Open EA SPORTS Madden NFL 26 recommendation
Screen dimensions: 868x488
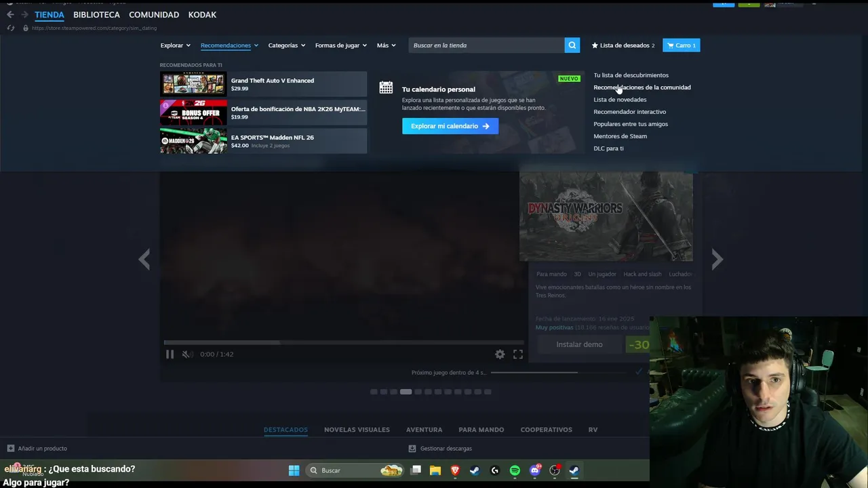click(x=263, y=141)
